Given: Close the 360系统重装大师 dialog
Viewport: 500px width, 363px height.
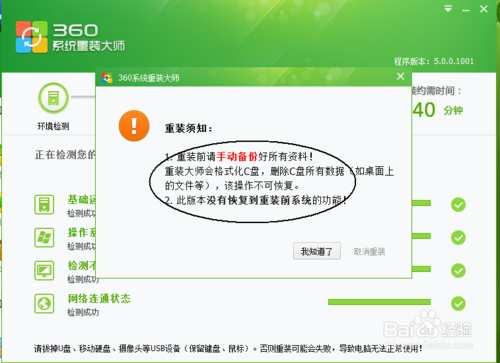Looking at the screenshot, I should pos(401,76).
